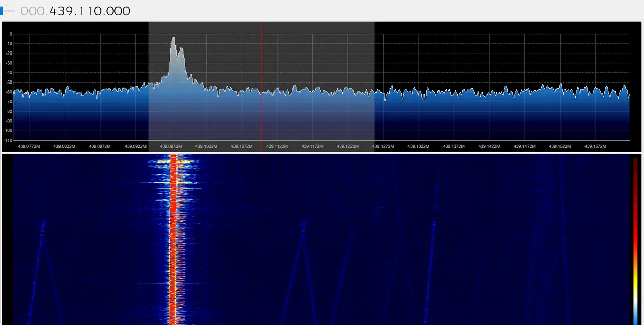The width and height of the screenshot is (644, 325).
Task: Click the 439.1422M frequency axis label
Action: [x=489, y=146]
